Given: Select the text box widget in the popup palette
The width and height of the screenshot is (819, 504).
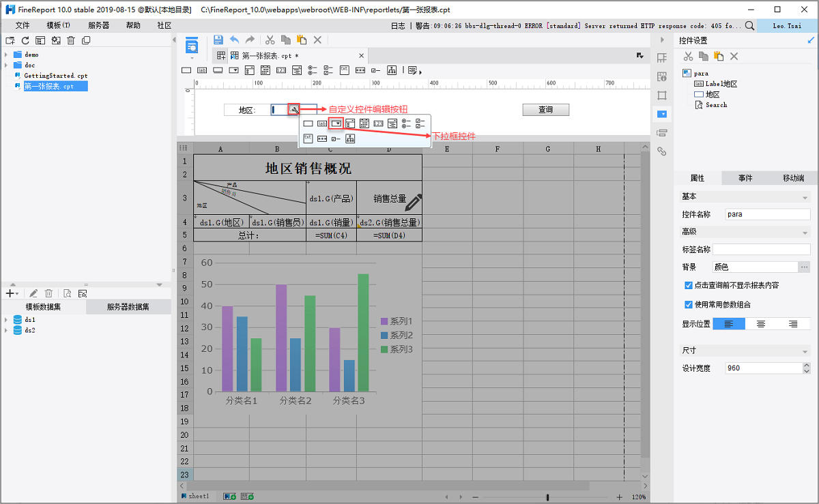Looking at the screenshot, I should point(308,123).
